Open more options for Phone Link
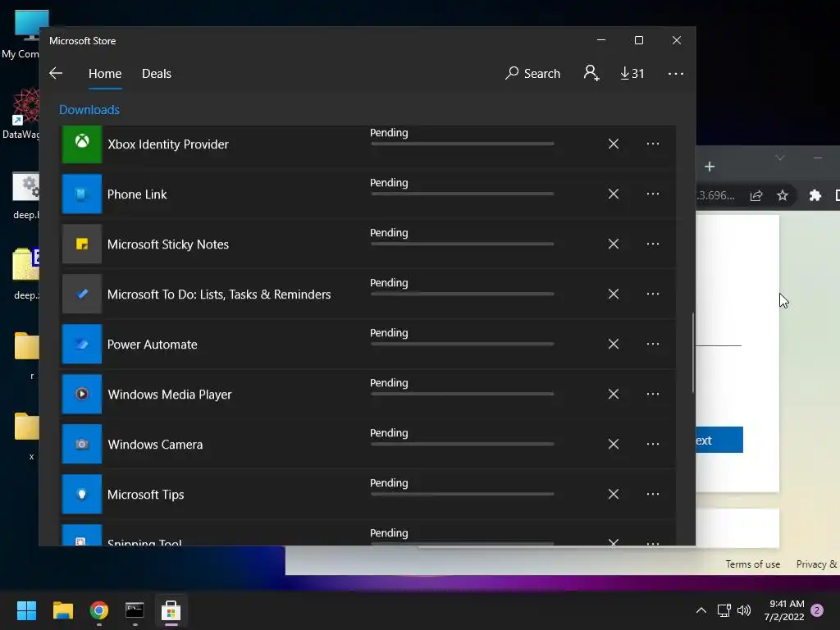The image size is (840, 630). click(652, 194)
